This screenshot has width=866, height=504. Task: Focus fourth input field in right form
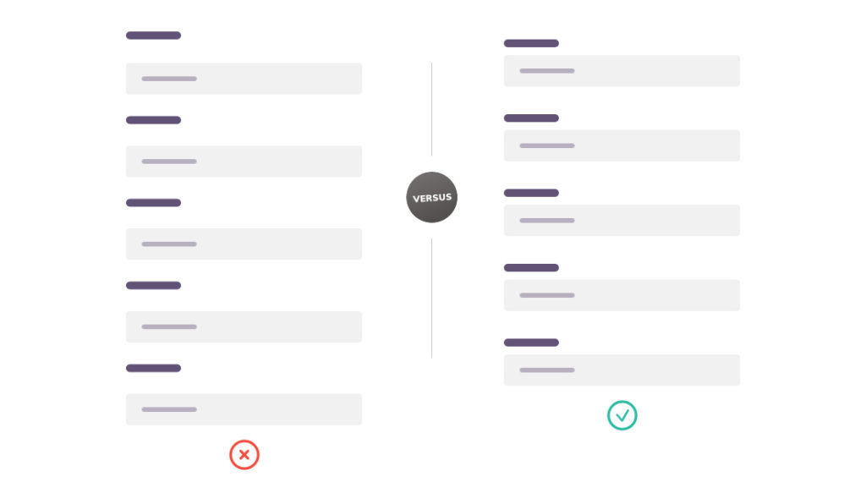[x=622, y=295]
